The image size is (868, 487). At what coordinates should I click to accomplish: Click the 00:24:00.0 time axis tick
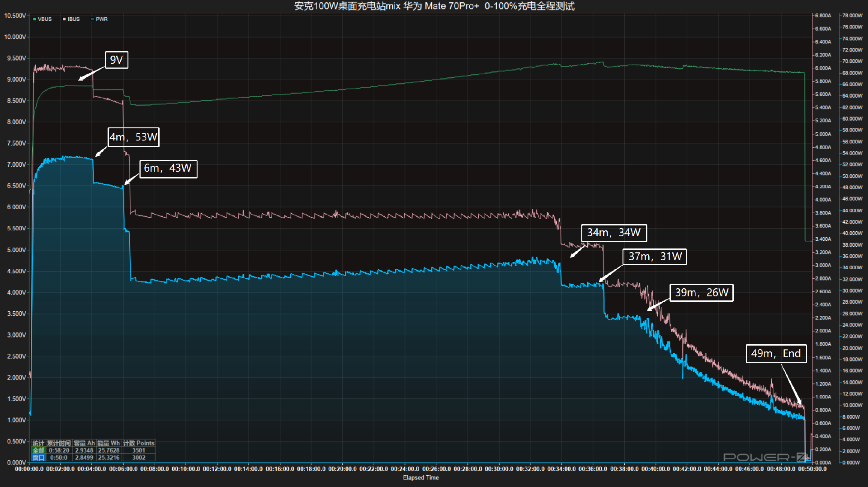[405, 469]
